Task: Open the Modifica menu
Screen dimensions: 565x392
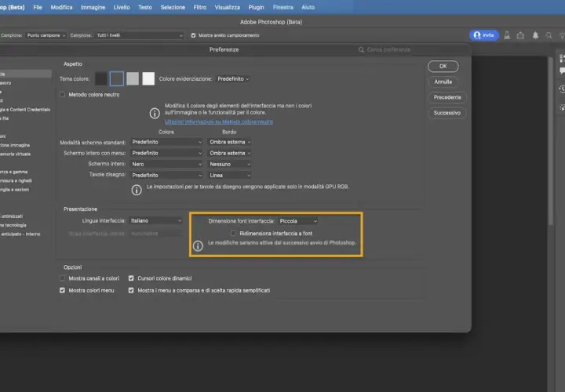Action: pyautogui.click(x=61, y=7)
